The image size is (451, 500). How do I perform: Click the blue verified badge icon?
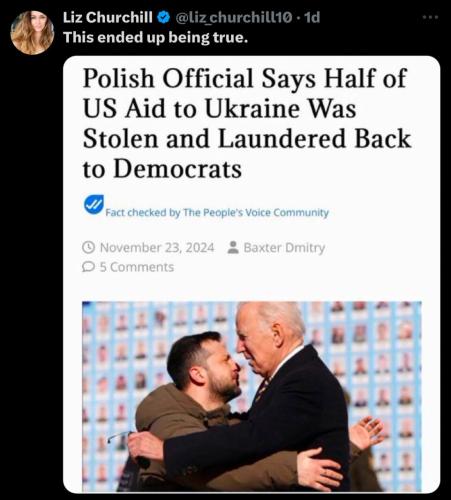(164, 17)
